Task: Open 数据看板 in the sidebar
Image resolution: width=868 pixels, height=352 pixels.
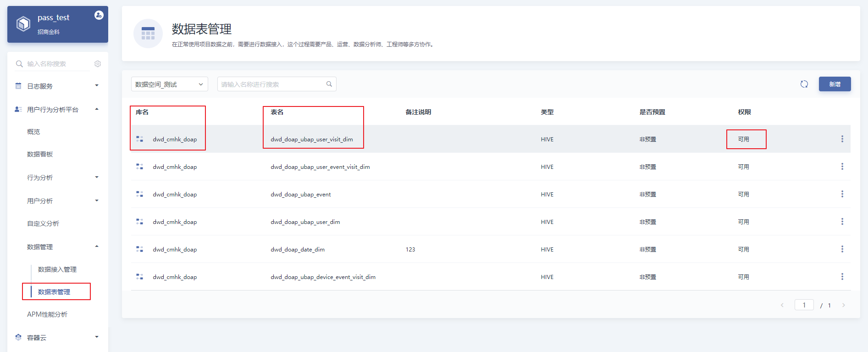Action: click(x=40, y=154)
